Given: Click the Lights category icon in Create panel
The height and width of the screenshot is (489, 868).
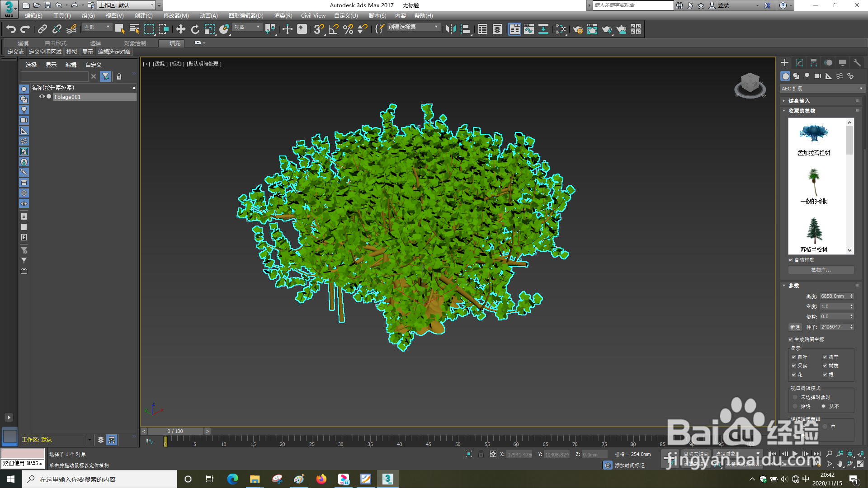Looking at the screenshot, I should (807, 76).
